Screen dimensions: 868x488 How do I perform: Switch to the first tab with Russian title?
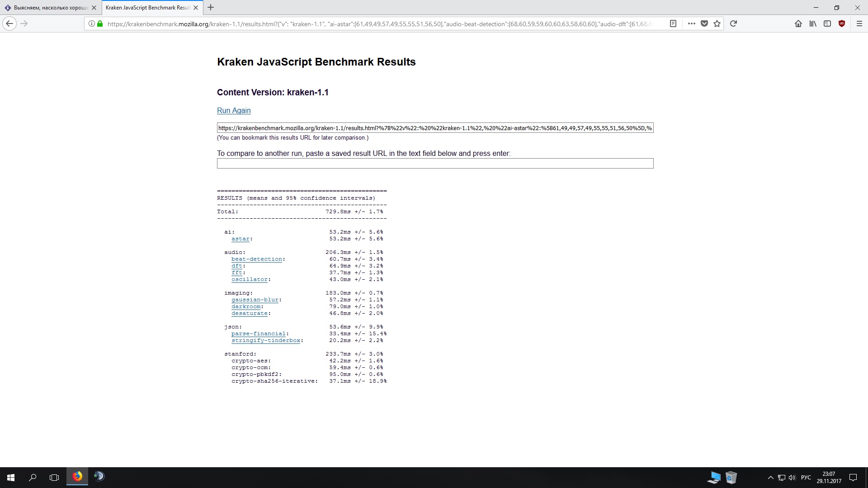coord(47,8)
